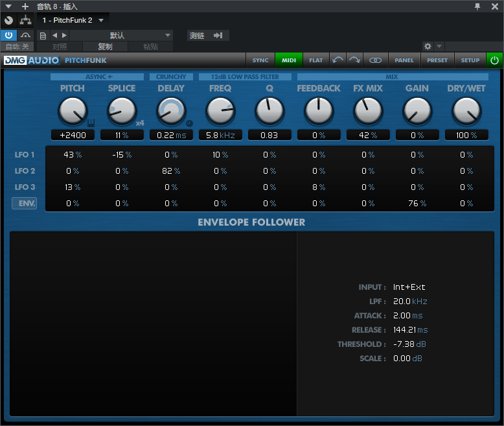Click the undo arrow icon
The image size is (504, 426).
click(x=338, y=60)
